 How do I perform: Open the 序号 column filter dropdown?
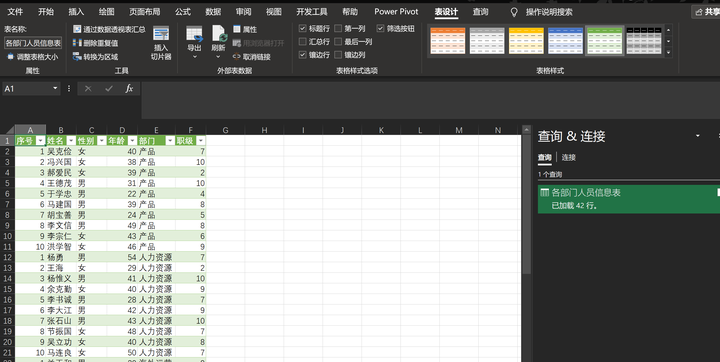click(40, 141)
